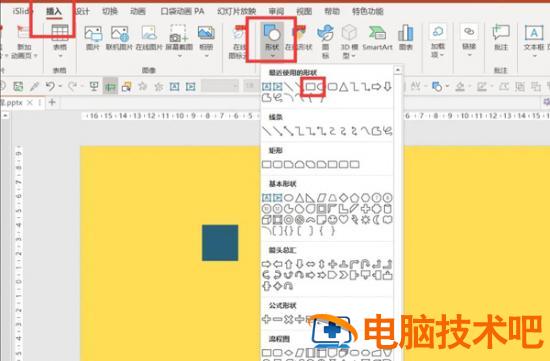Add a new document tab with plus button
550x361 pixels.
[52, 102]
